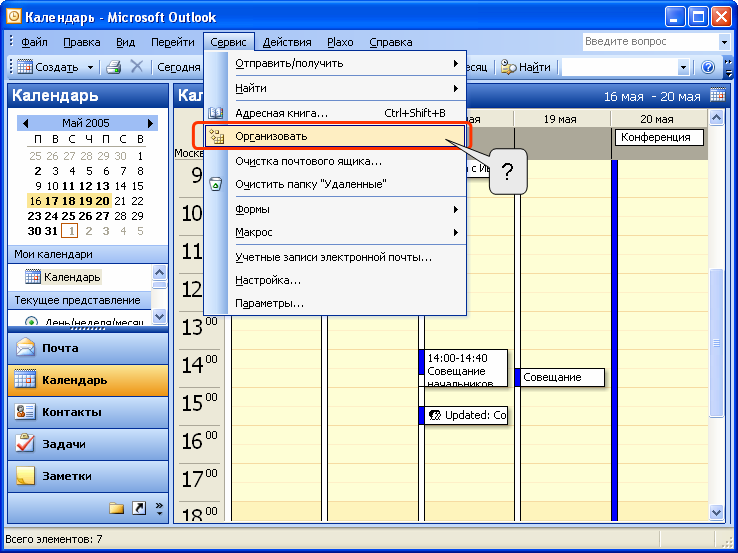Choose Empty Deleted Items folder entry
This screenshot has height=553, width=738.
[x=336, y=184]
